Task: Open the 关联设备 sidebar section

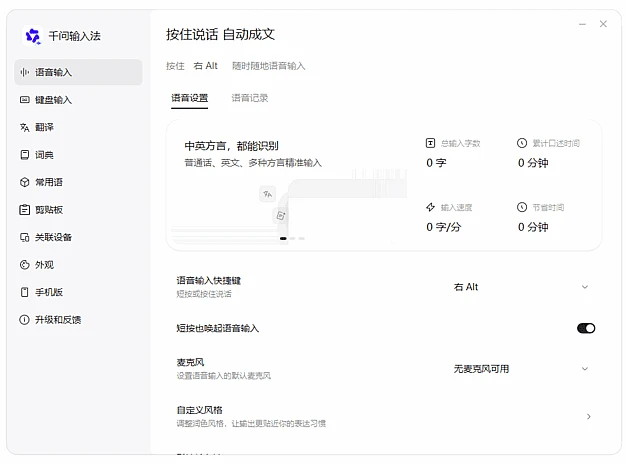Action: coord(78,237)
